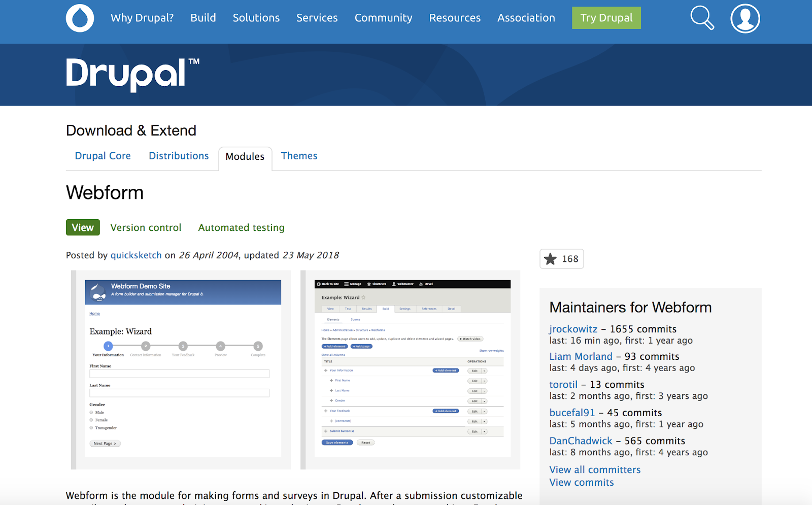Switch to the Drupal Core tab

coord(102,155)
